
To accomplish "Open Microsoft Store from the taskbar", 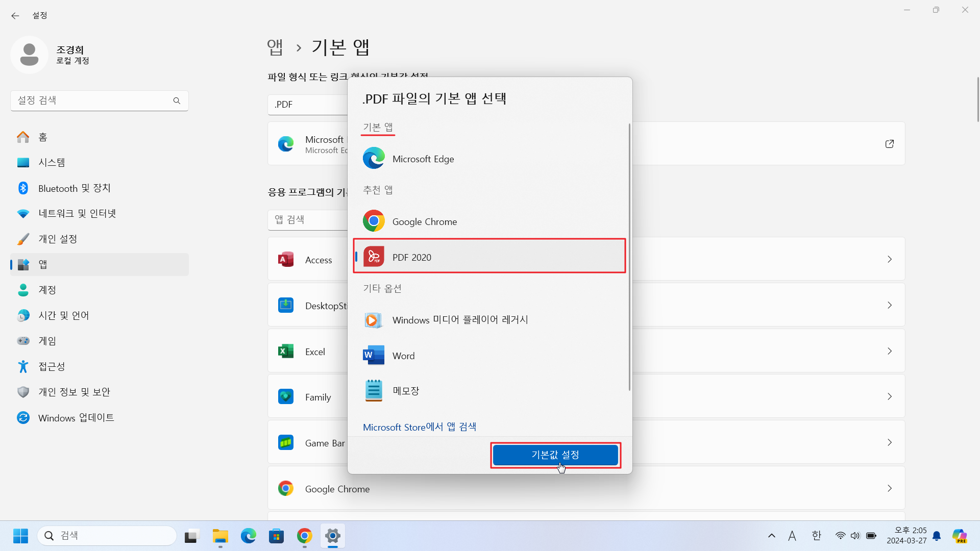I will (x=277, y=536).
